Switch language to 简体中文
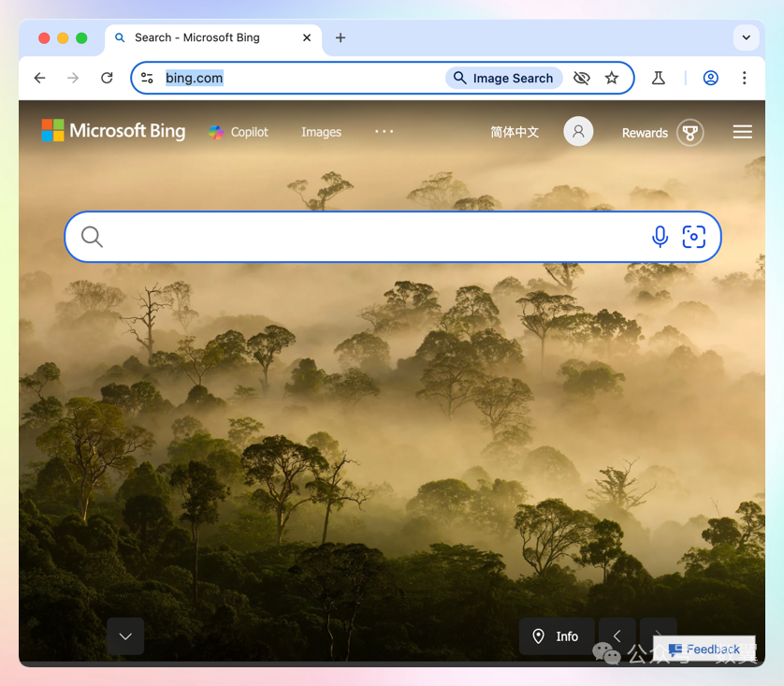Screen dimensions: 784x686 (x=515, y=133)
